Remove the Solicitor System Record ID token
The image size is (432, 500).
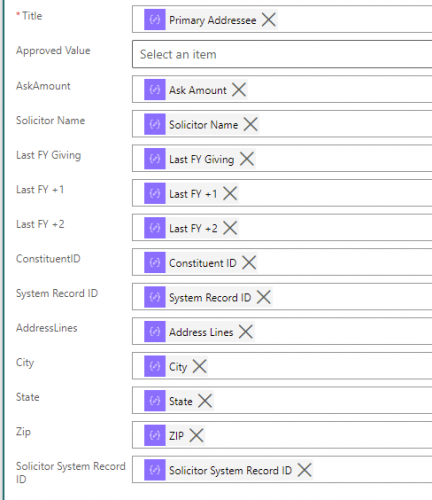(304, 470)
